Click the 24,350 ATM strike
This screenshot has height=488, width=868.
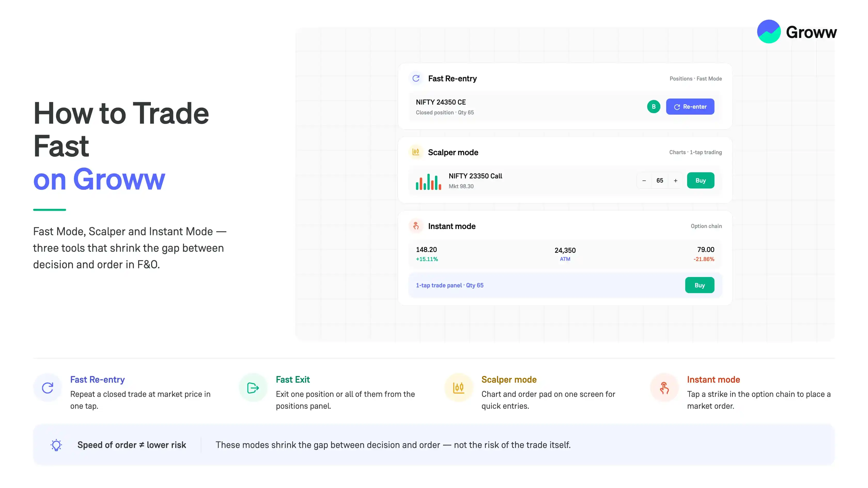(x=565, y=254)
